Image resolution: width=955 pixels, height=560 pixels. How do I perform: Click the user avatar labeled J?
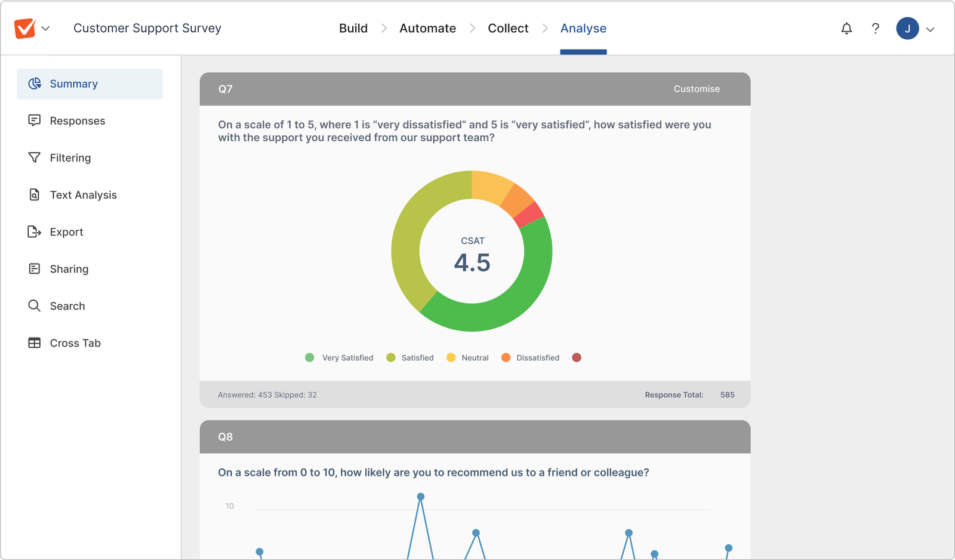(x=907, y=28)
